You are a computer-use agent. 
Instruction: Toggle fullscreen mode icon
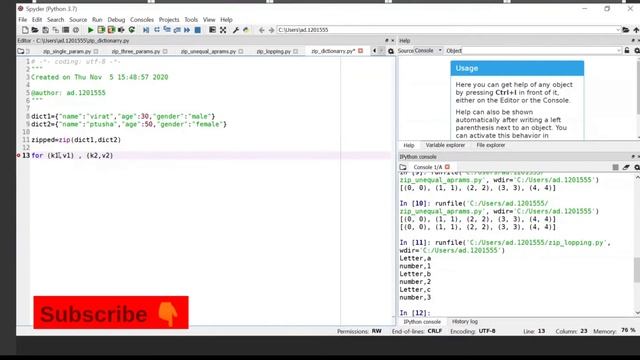tap(223, 30)
